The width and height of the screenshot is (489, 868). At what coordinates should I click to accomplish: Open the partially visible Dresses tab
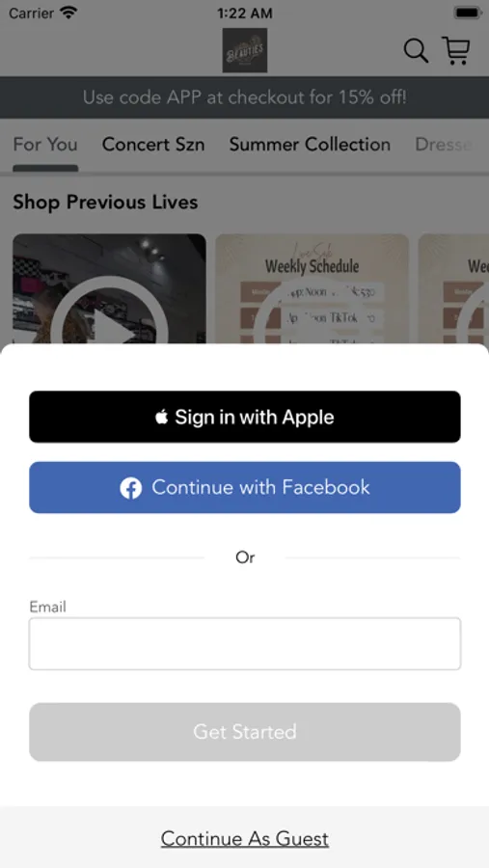point(444,144)
